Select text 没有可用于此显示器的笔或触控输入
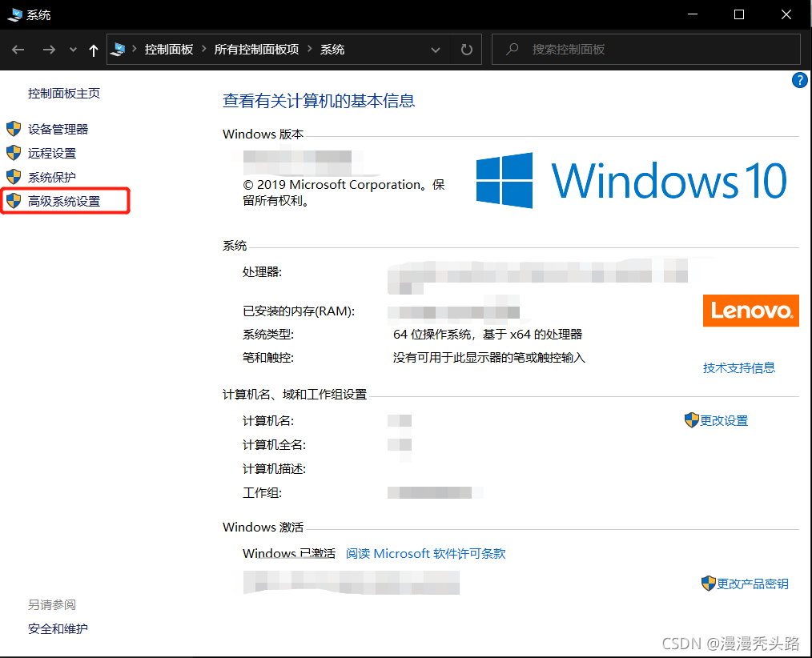812x658 pixels. pyautogui.click(x=488, y=358)
